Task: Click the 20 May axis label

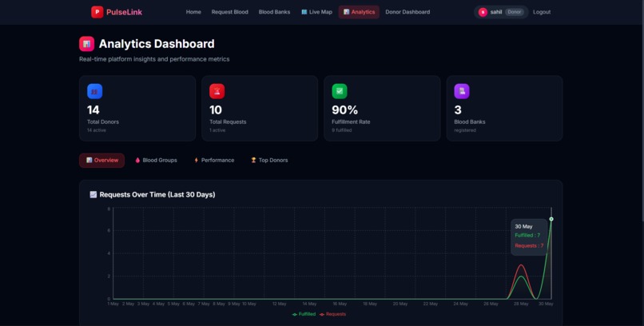Action: [x=400, y=304]
